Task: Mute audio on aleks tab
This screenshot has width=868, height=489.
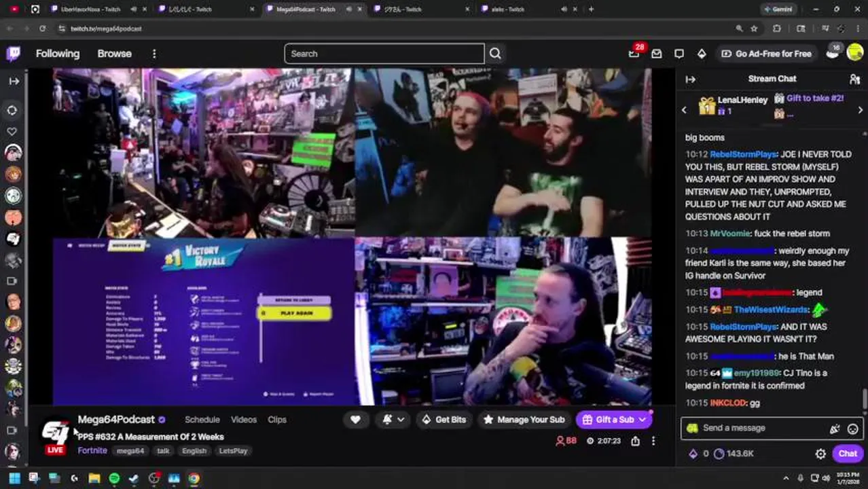Action: 564,9
